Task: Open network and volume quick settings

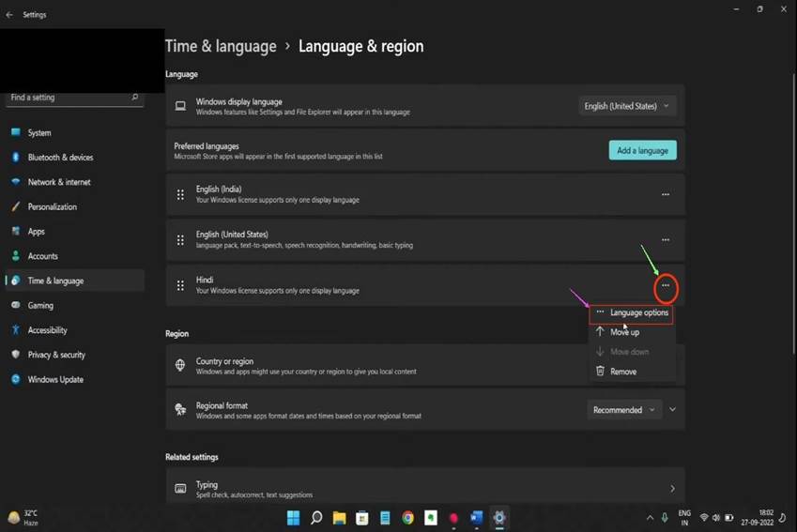Action: coord(716,518)
